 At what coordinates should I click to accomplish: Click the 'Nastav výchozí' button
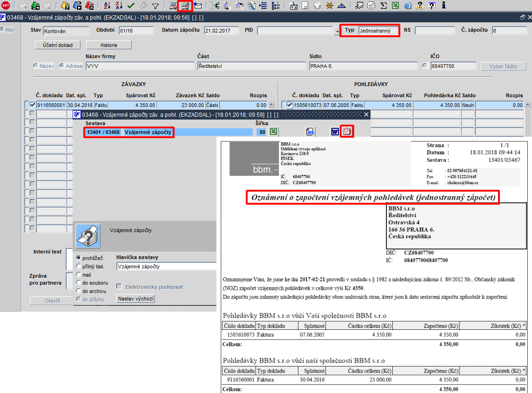[136, 299]
